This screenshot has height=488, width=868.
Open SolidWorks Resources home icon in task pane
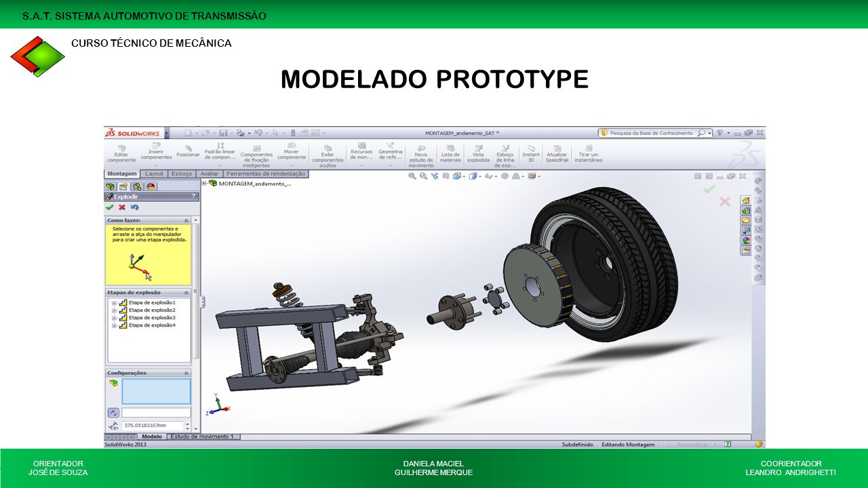745,201
